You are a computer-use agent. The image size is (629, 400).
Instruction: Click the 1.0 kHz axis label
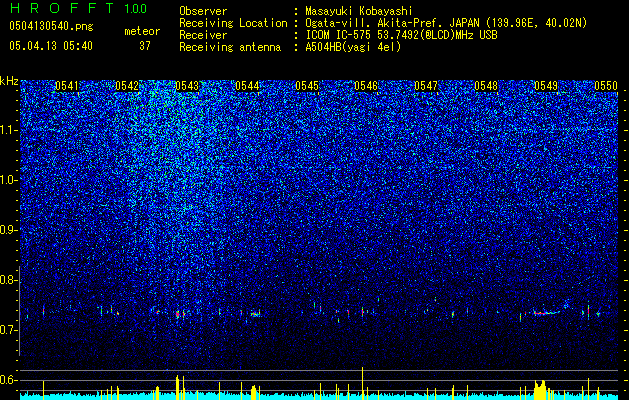8,180
